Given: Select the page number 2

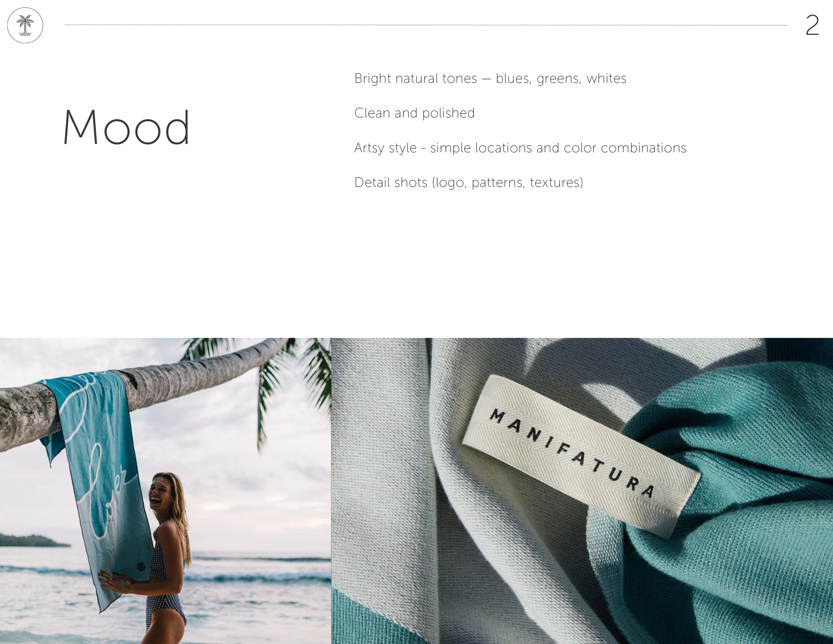Looking at the screenshot, I should pyautogui.click(x=812, y=26).
